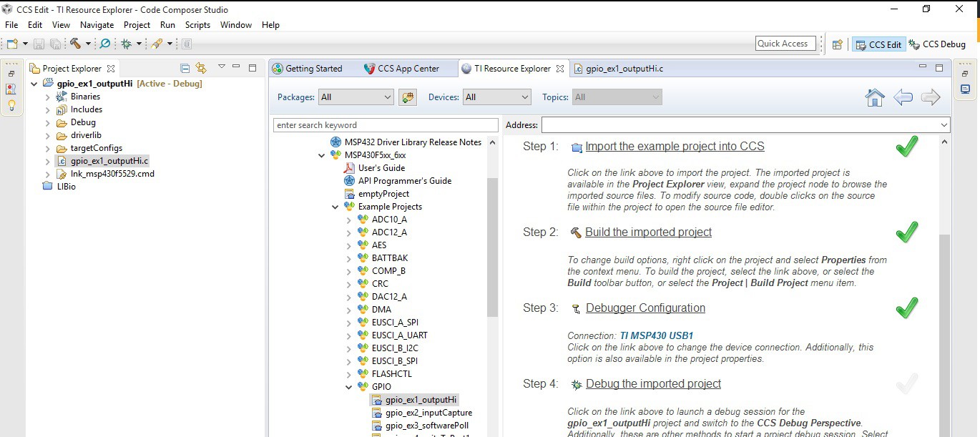980x437 pixels.
Task: Collapse the MSP430F5xx_6xx node
Action: click(x=322, y=155)
